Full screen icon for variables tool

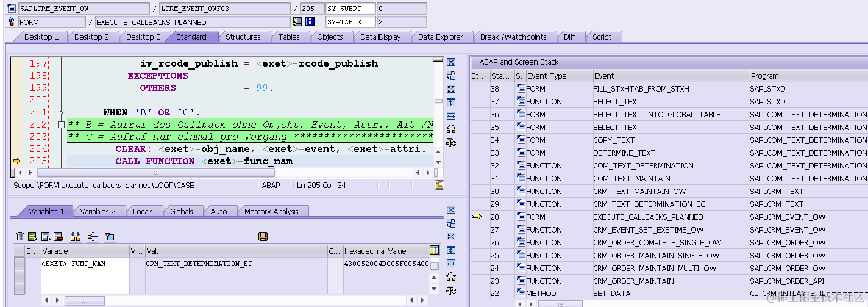tap(451, 237)
